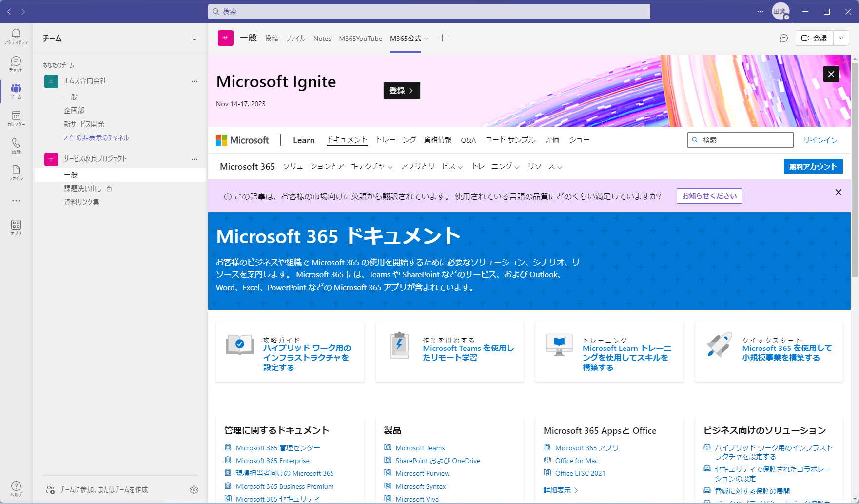Select 課題洗い出し channel
Image resolution: width=859 pixels, height=504 pixels.
[83, 189]
